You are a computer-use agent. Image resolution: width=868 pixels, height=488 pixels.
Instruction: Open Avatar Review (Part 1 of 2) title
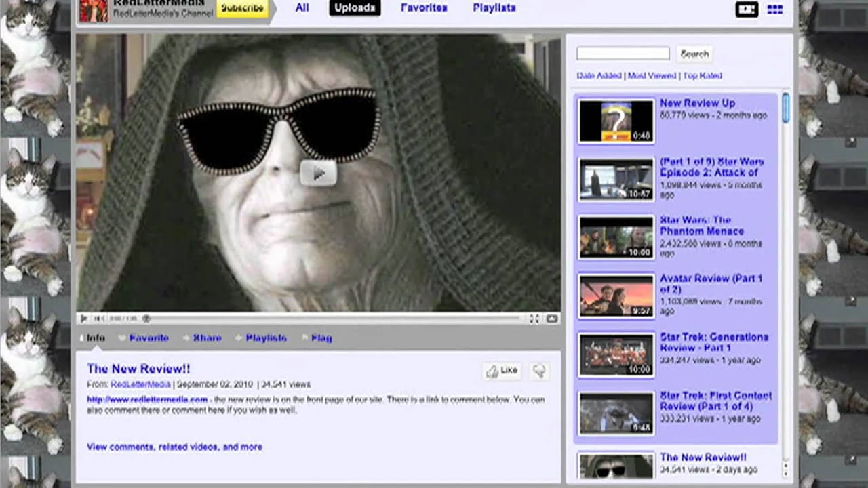711,284
